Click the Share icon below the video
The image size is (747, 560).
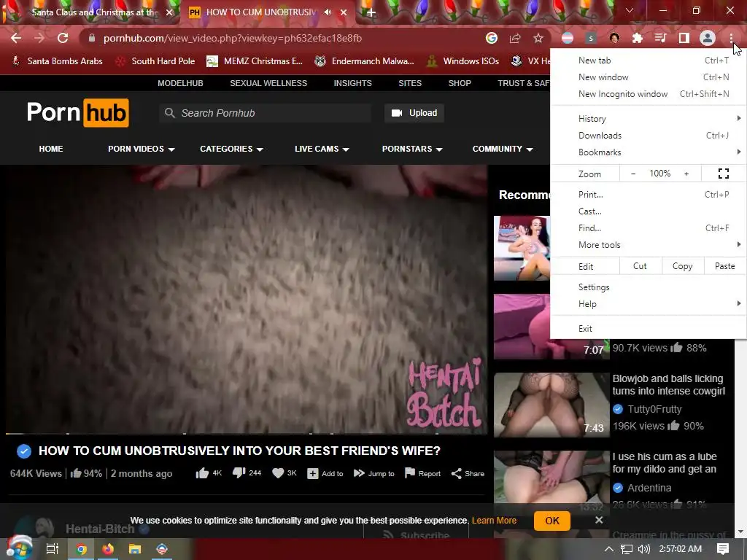[x=457, y=473]
